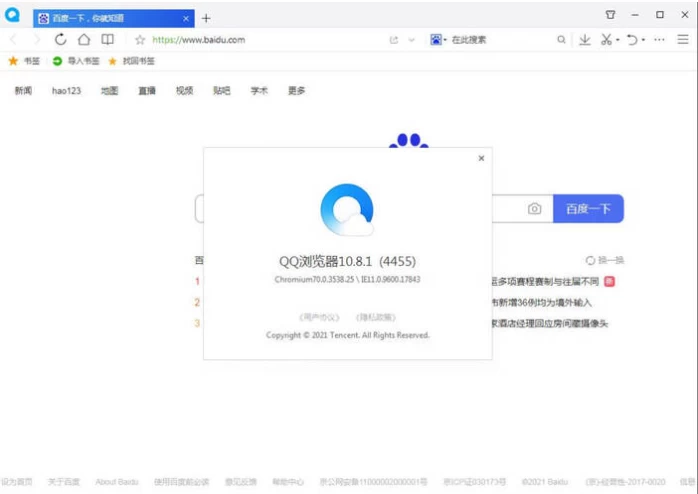This screenshot has height=494, width=698.
Task: Click the scissors screenshot tool icon
Action: [x=606, y=40]
